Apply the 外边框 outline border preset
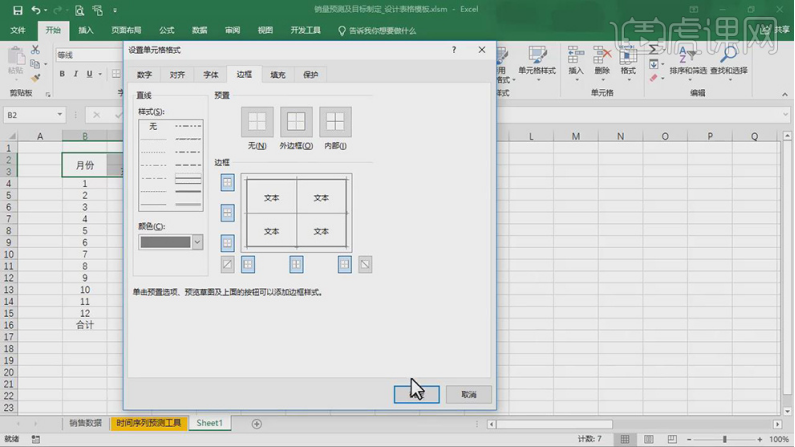Screen dimensions: 795x447 pyautogui.click(x=296, y=122)
